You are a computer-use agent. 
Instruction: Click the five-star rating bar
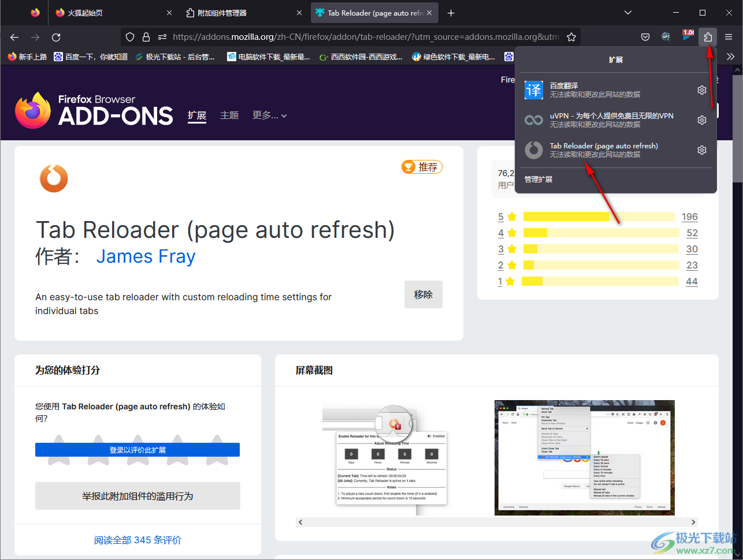[599, 216]
